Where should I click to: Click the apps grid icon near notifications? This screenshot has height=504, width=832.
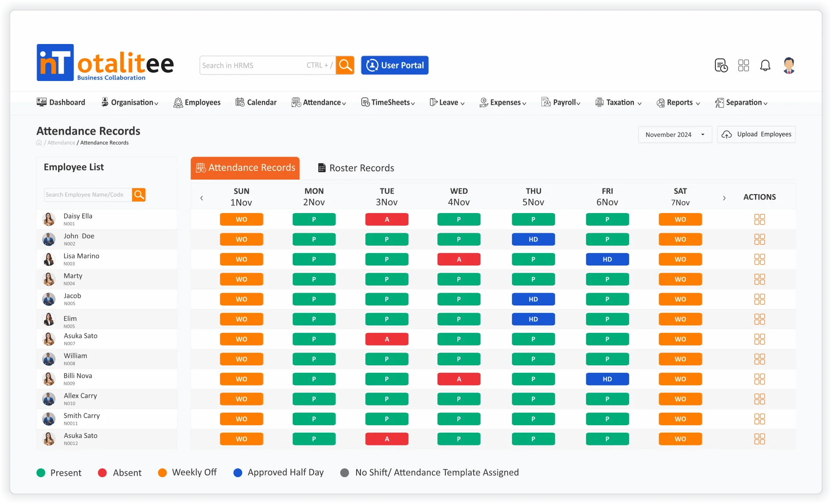click(x=744, y=65)
